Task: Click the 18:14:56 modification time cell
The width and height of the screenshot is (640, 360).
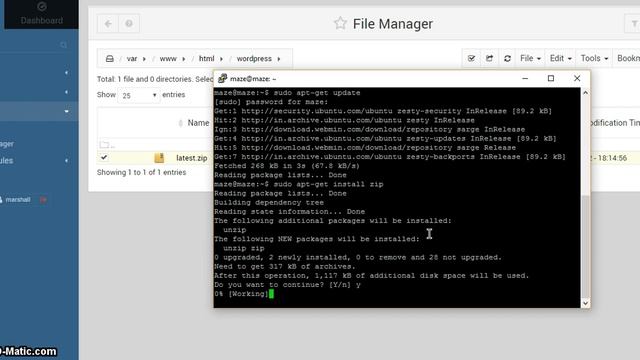Action: 612,158
